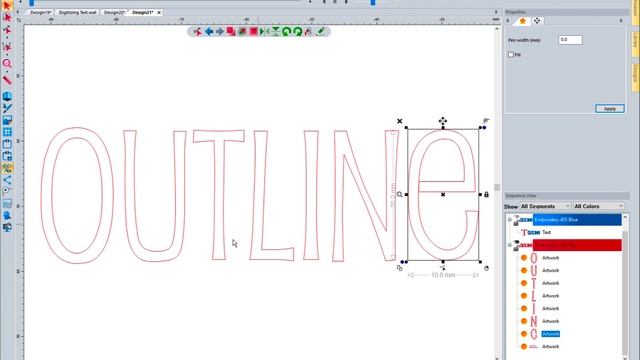Click the blue arrow right icon in floating toolbar

220,31
